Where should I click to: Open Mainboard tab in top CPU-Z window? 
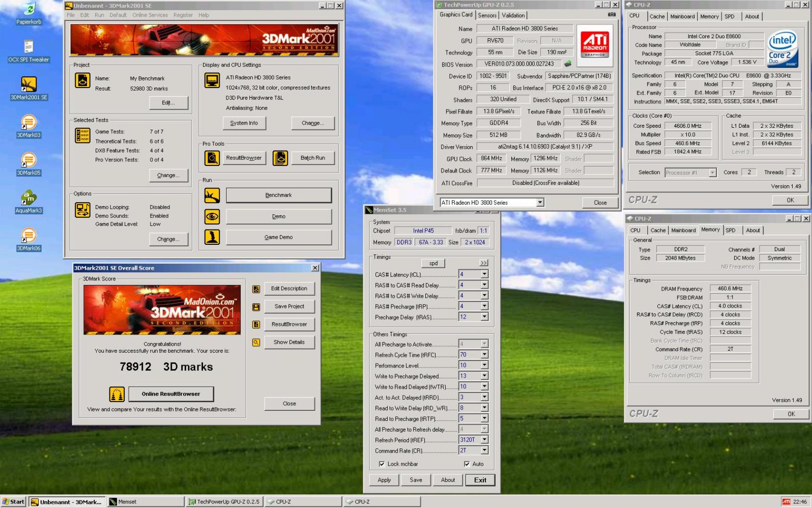click(x=682, y=16)
